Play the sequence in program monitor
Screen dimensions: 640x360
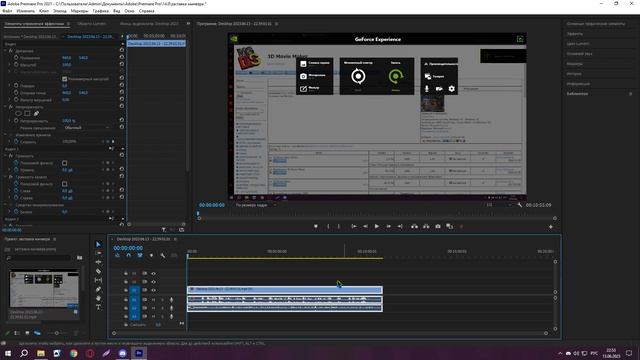tap(377, 226)
